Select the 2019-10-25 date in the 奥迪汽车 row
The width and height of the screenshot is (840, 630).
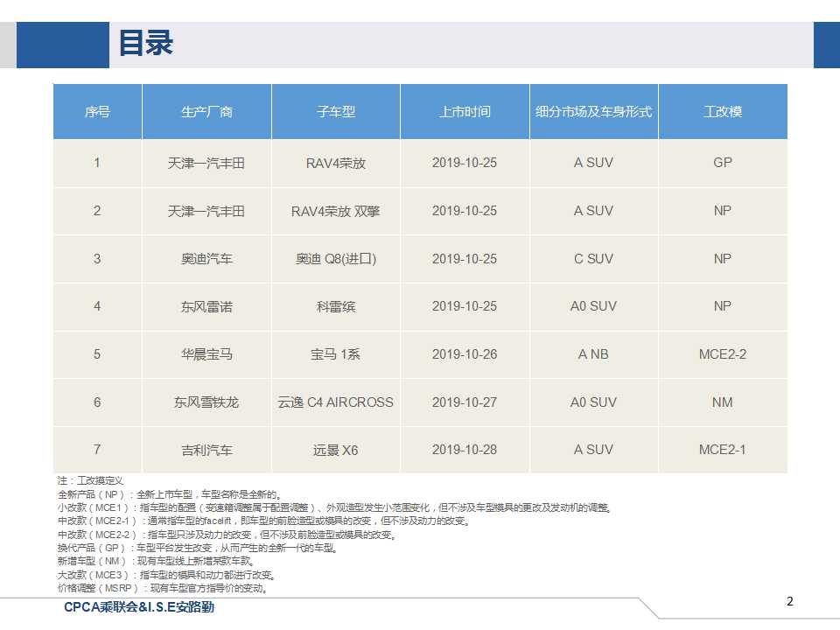[465, 259]
